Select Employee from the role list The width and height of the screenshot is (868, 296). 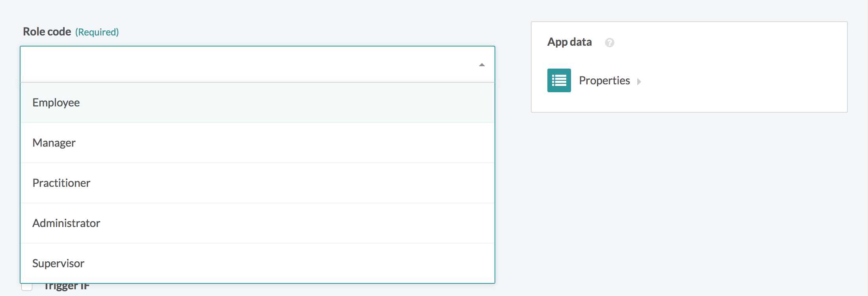click(x=56, y=102)
